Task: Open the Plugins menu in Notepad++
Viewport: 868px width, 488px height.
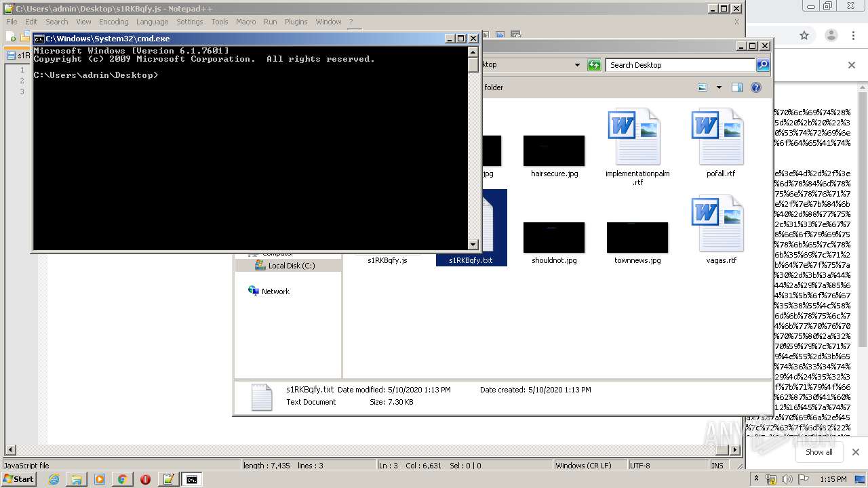Action: (296, 22)
